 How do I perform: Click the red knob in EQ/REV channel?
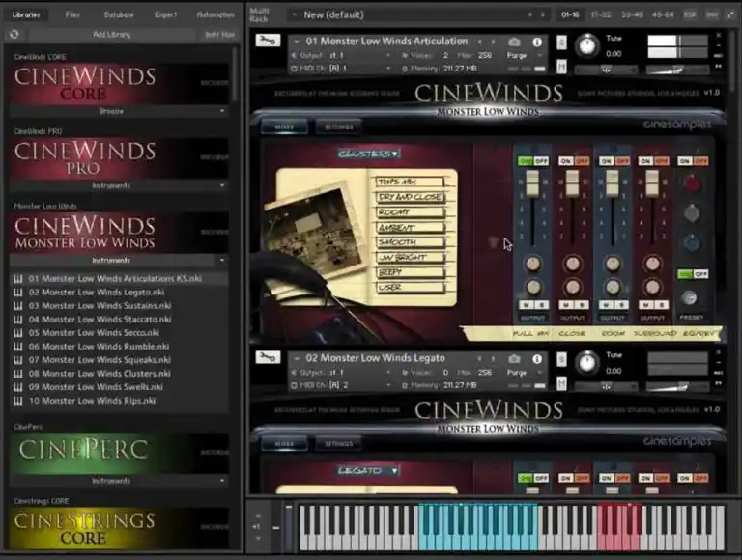point(692,183)
